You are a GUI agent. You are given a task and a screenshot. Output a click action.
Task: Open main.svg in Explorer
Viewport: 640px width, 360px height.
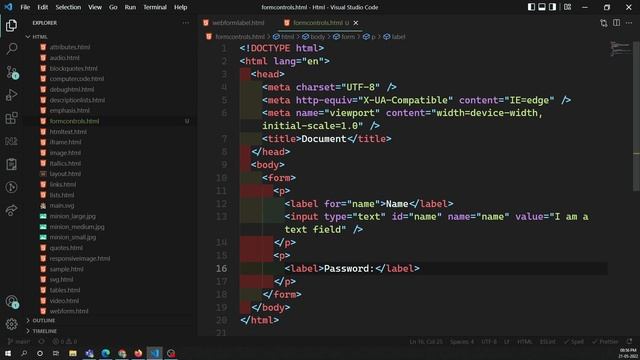(x=62, y=206)
